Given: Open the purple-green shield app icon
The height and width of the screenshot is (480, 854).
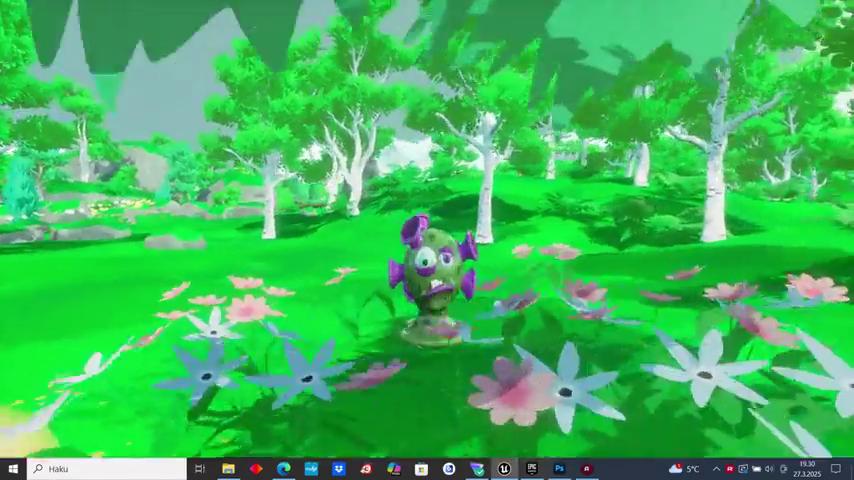Looking at the screenshot, I should tap(477, 469).
